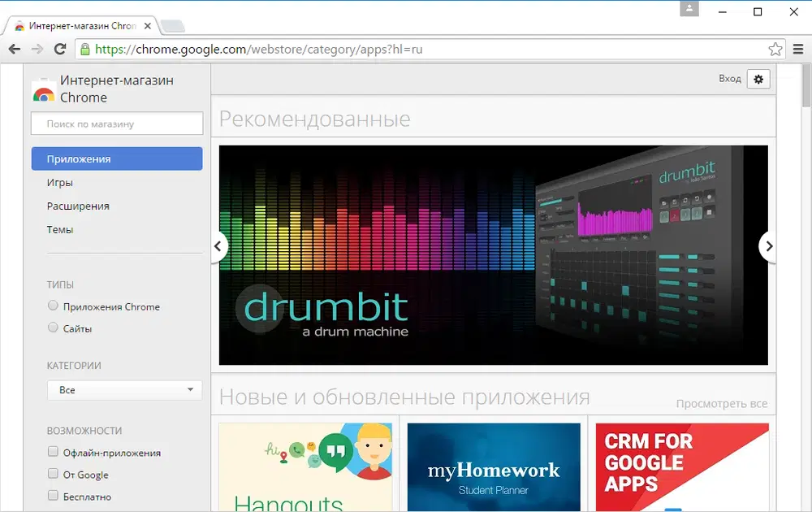Click the КАТЕГОРИИ section label
Viewport: 812px width, 512px height.
[74, 366]
